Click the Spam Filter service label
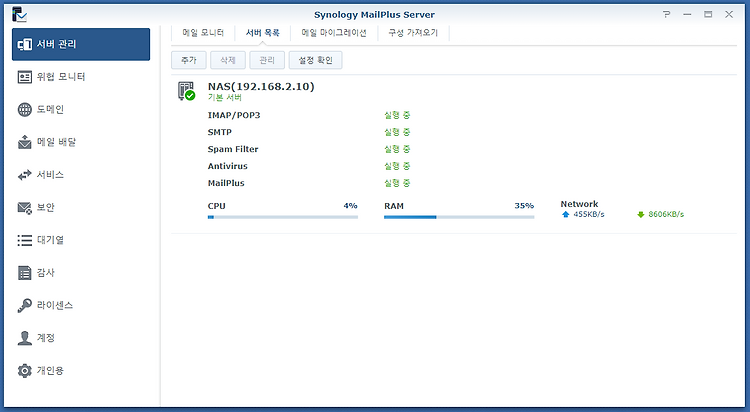750x412 pixels. (x=233, y=149)
